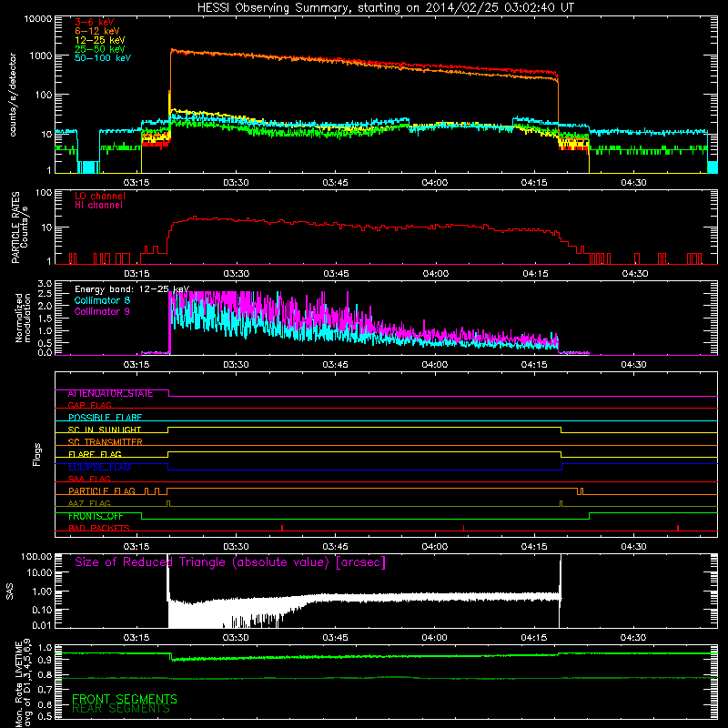Image resolution: width=728 pixels, height=728 pixels.
Task: Click the 04:15 label under the modulation panel
Action: click(534, 365)
